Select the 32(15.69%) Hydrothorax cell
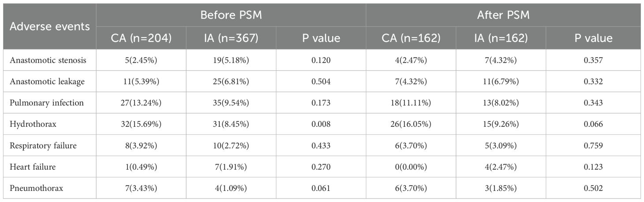Screen dimensions: 644x202 [141, 124]
